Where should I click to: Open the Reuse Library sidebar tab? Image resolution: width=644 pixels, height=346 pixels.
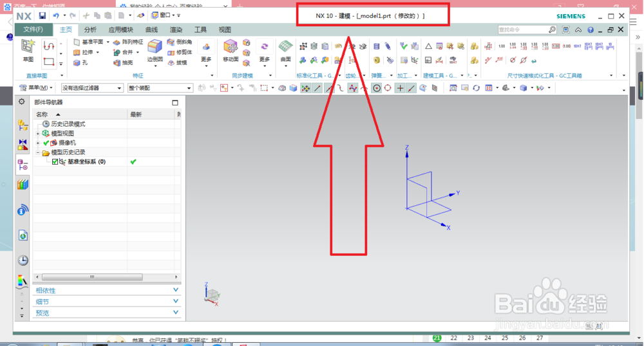point(23,185)
